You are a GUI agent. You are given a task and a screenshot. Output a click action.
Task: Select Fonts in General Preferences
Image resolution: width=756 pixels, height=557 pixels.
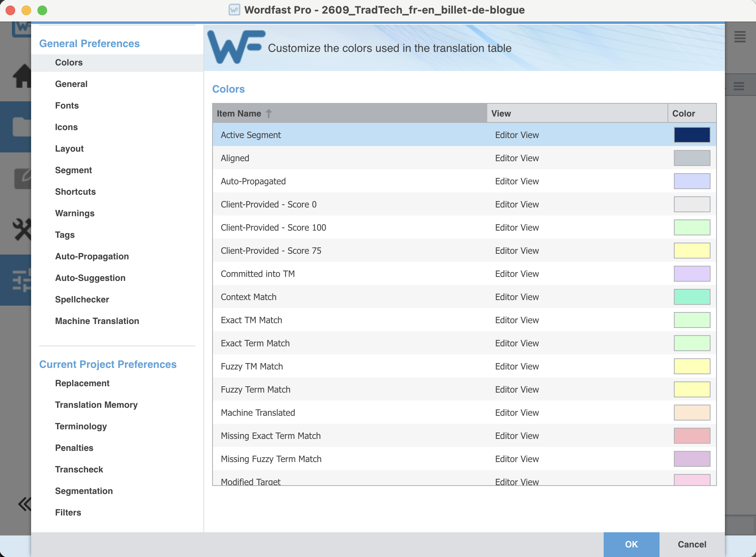click(x=67, y=106)
